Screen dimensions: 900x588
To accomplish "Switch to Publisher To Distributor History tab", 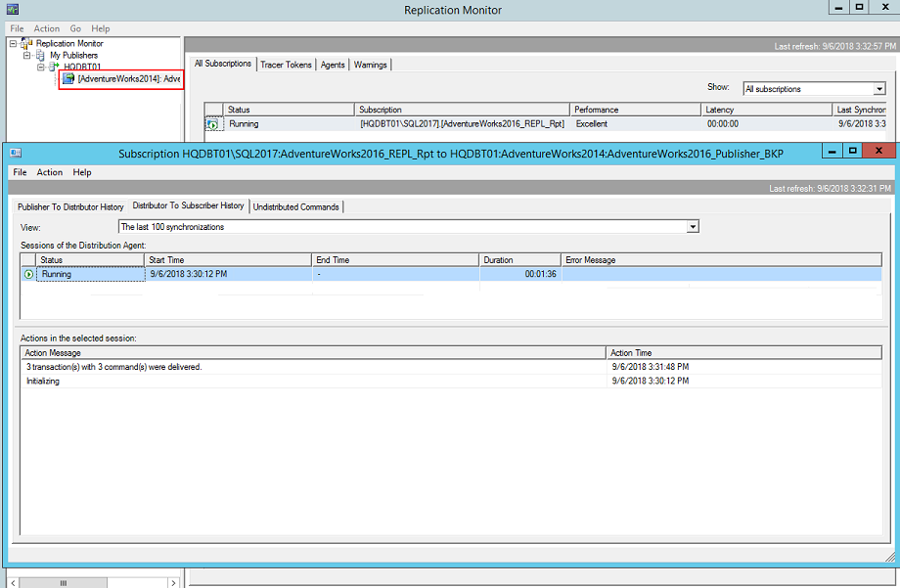I will [70, 206].
